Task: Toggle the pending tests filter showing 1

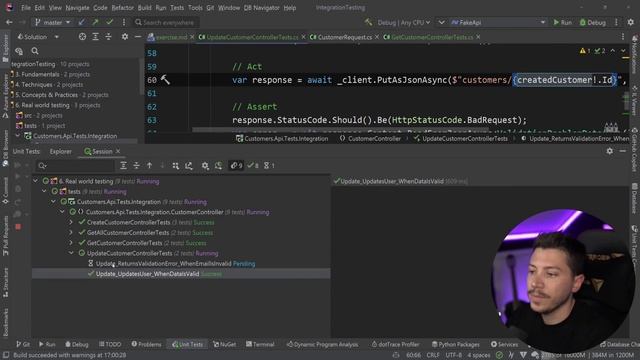Action: tap(269, 165)
